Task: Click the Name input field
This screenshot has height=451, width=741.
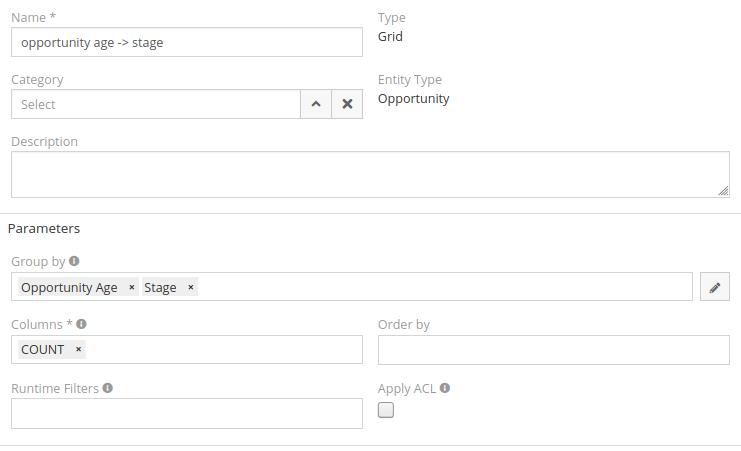Action: (187, 42)
